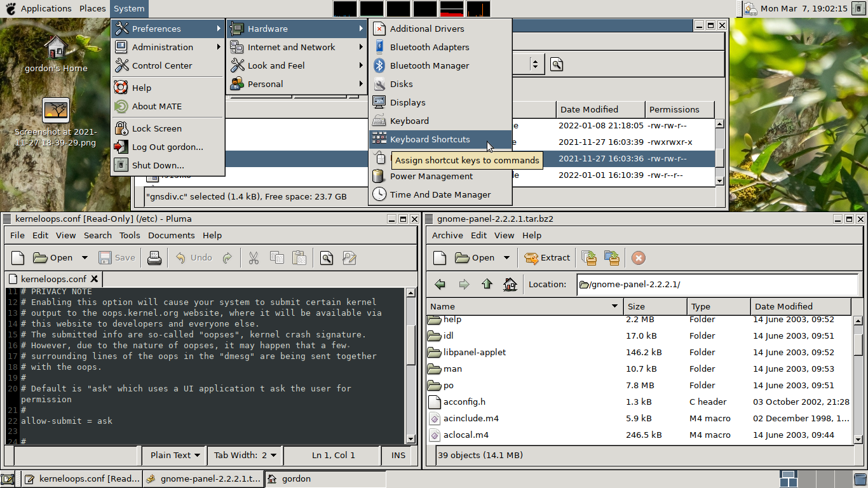Click the Paste clipboard icon in Pluma
The width and height of the screenshot is (868, 488).
point(299,257)
